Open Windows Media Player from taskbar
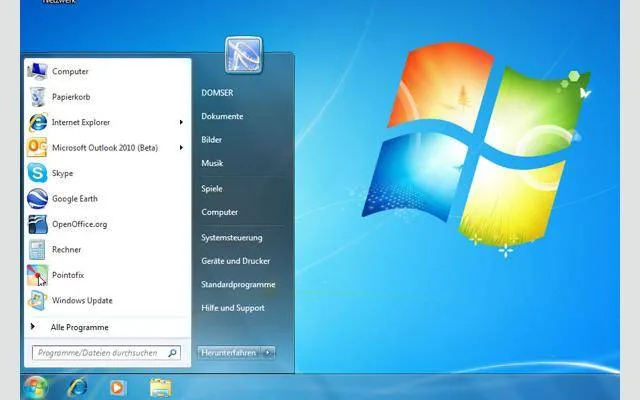The image size is (640, 400). coord(118,388)
